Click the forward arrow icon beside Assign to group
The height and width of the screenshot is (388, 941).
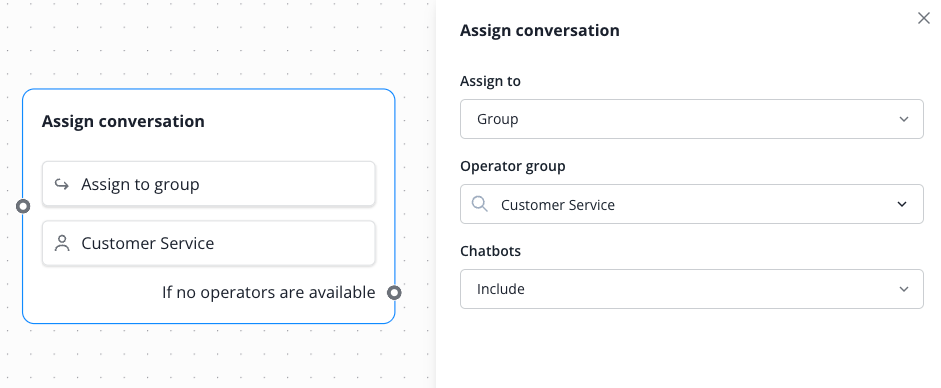coord(62,184)
